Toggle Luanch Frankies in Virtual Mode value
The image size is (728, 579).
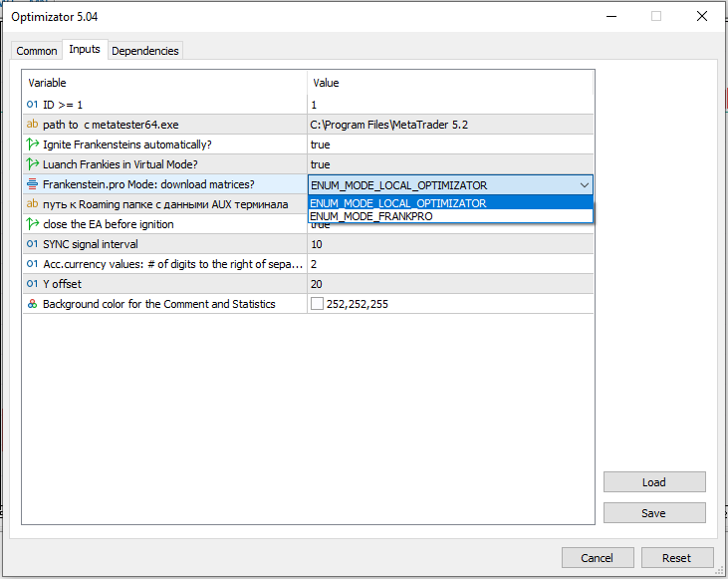[x=321, y=164]
